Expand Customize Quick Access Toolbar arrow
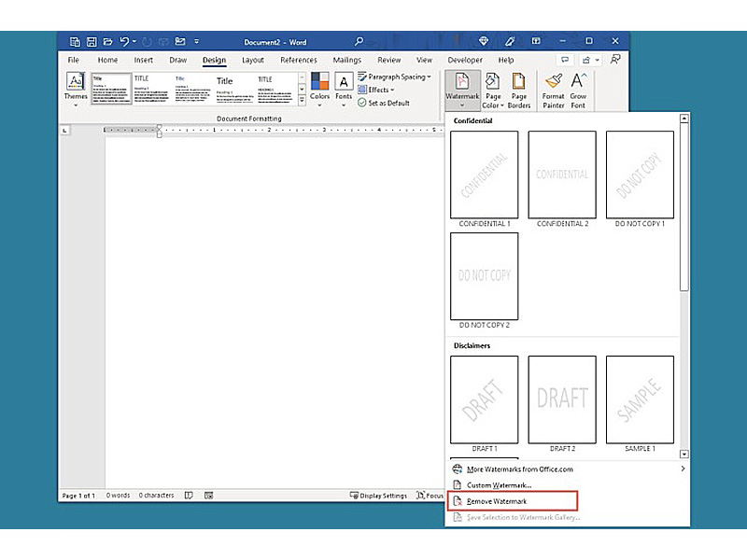 tap(197, 42)
